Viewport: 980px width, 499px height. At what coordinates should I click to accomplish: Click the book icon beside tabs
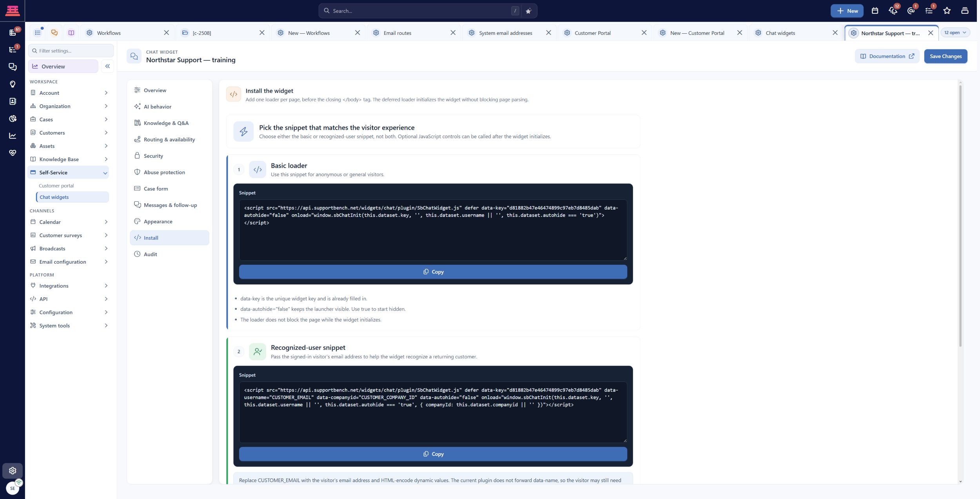click(x=71, y=33)
